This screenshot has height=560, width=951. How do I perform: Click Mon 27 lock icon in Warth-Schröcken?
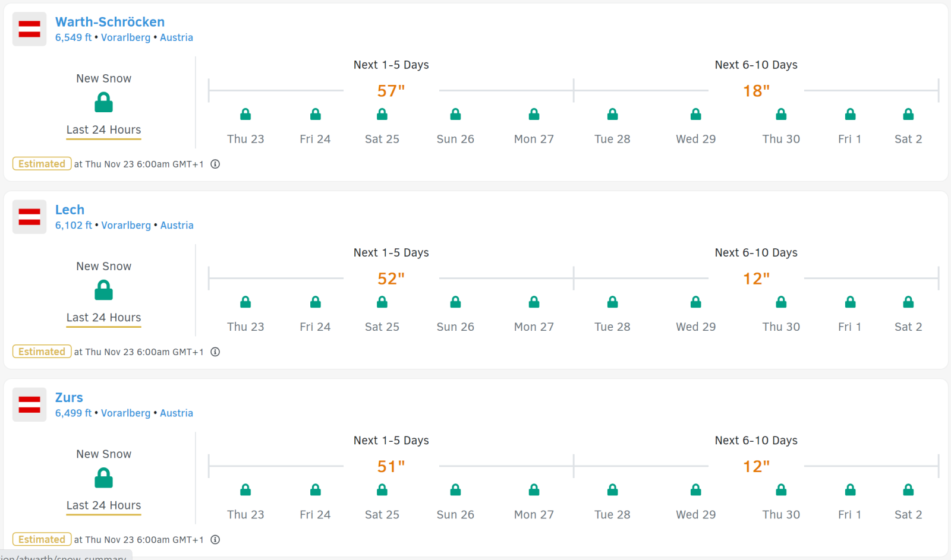[x=534, y=114]
